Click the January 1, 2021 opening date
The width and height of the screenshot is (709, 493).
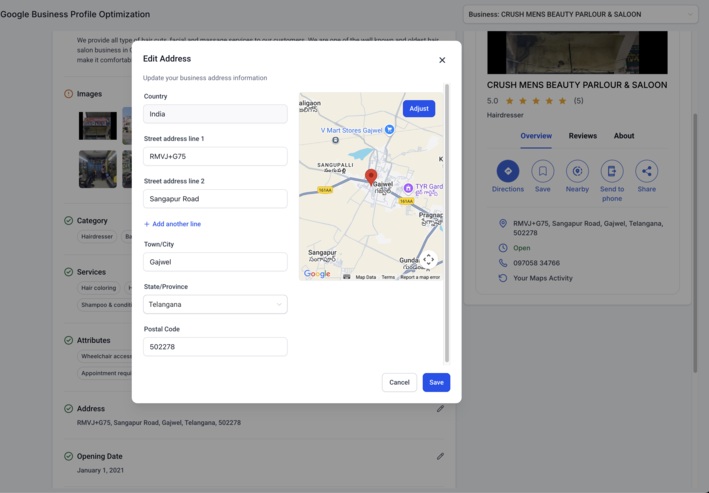pyautogui.click(x=100, y=470)
